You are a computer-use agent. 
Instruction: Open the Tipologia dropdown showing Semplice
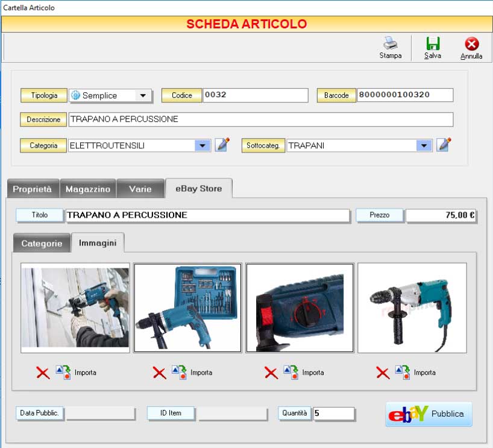pos(143,95)
